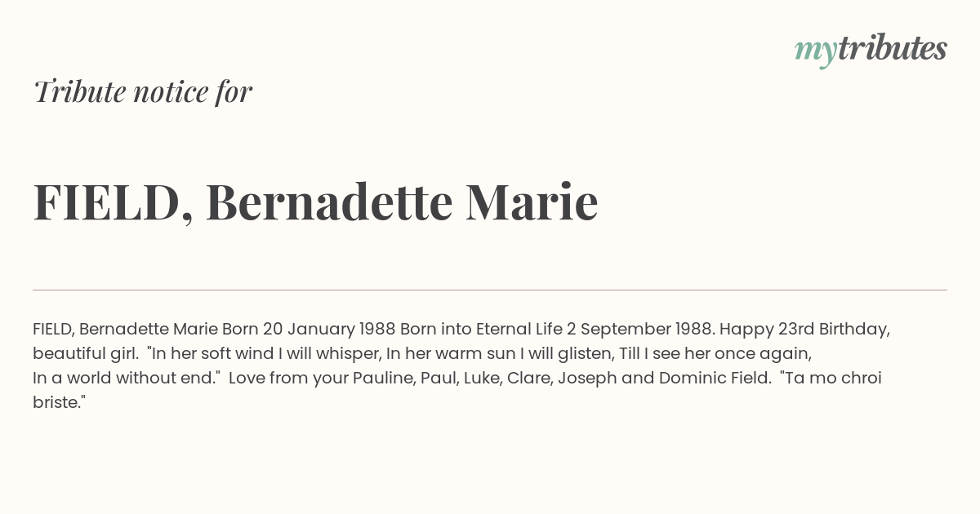Click the word "Marie" in large title

click(x=532, y=202)
